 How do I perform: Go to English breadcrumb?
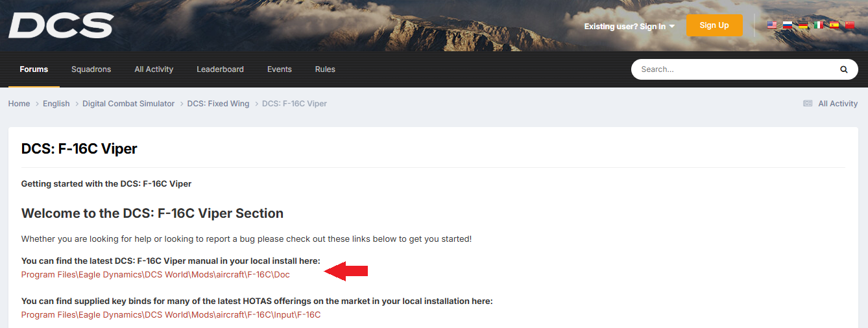pyautogui.click(x=56, y=104)
